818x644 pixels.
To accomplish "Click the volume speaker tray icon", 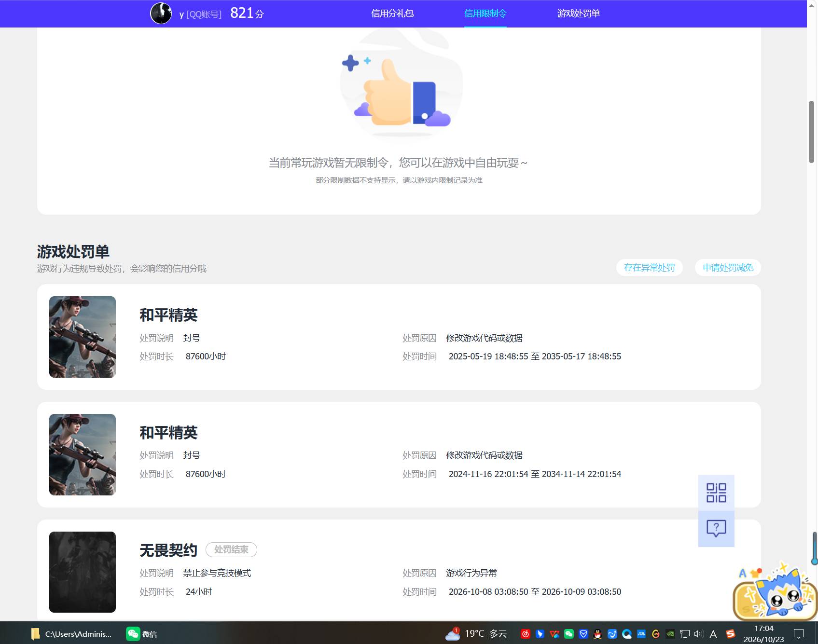I will click(699, 634).
